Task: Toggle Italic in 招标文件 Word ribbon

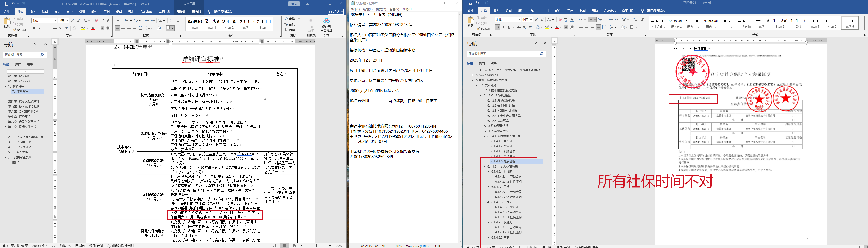Action: pos(39,28)
